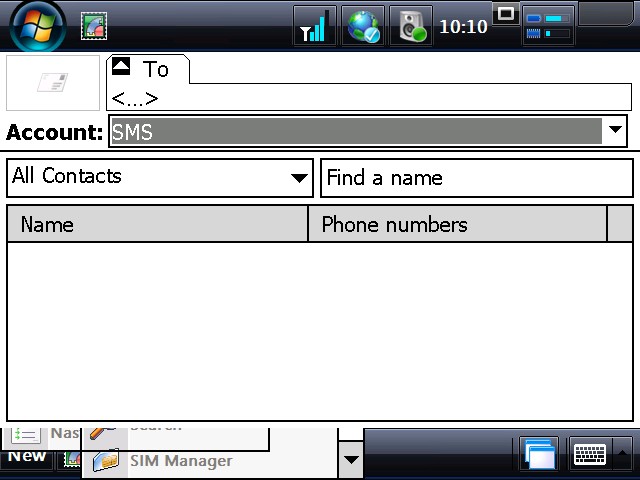Open the globe network connection status icon

coord(363,26)
